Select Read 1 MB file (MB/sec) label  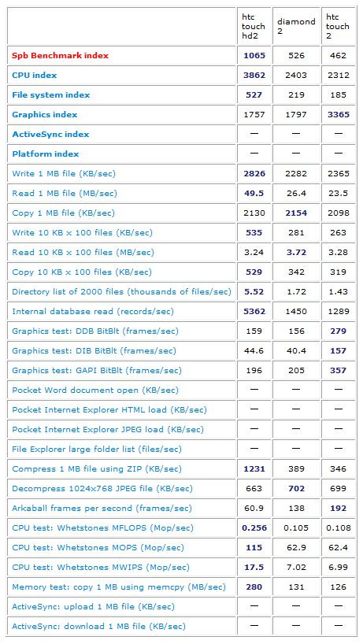pyautogui.click(x=65, y=194)
